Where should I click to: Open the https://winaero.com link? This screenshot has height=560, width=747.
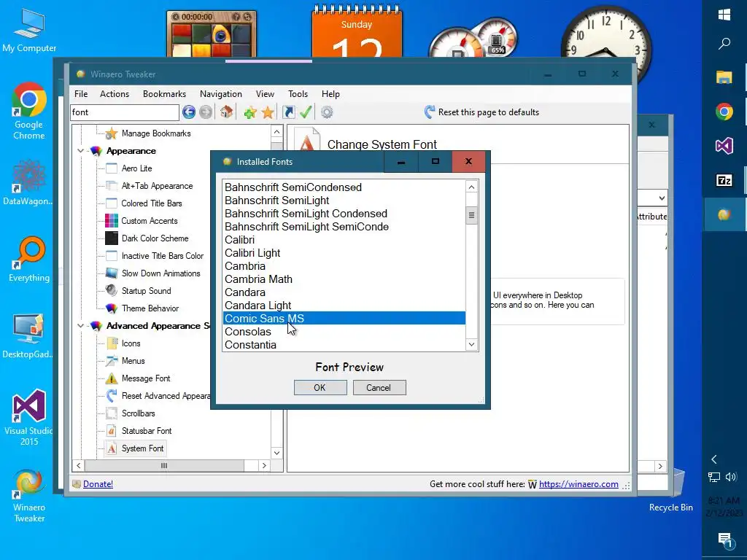[578, 484]
